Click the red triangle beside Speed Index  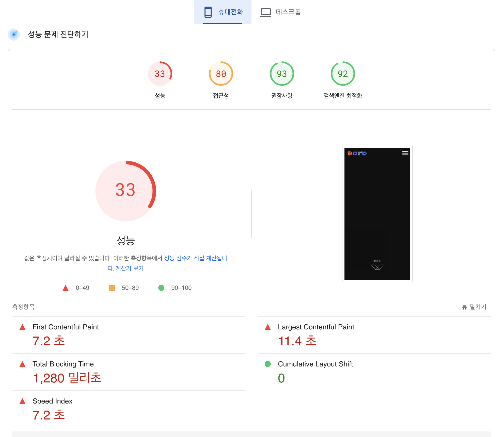click(x=22, y=401)
